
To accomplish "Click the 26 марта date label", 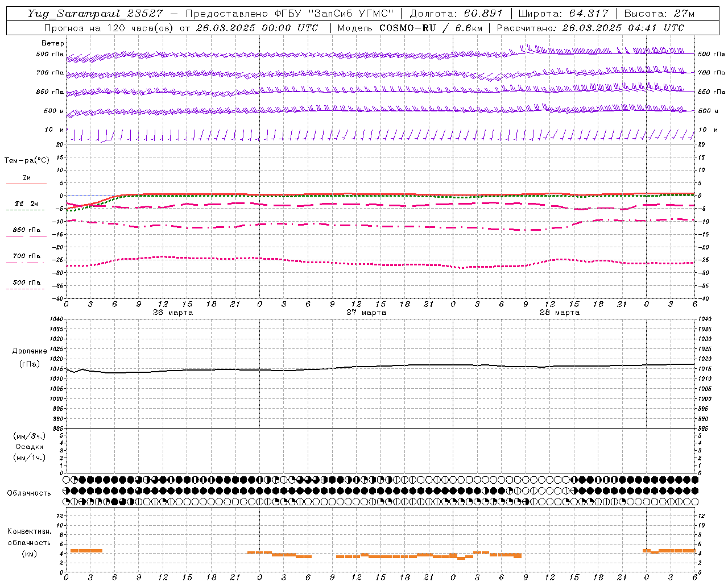I will pos(173,312).
